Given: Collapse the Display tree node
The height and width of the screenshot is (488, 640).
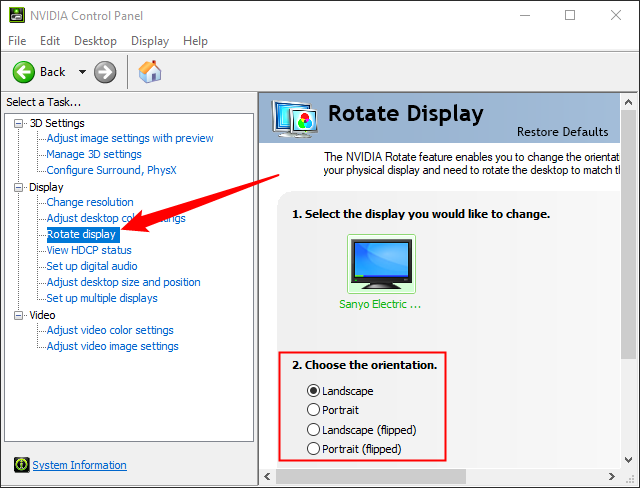Looking at the screenshot, I should point(19,187).
